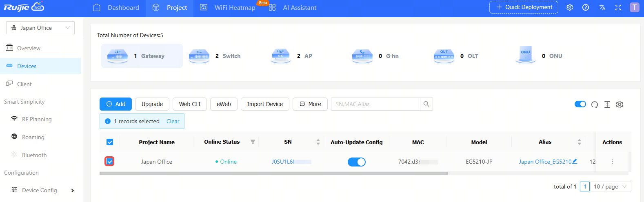Open the 10 / page size dropdown
This screenshot has height=202, width=644.
pos(610,186)
